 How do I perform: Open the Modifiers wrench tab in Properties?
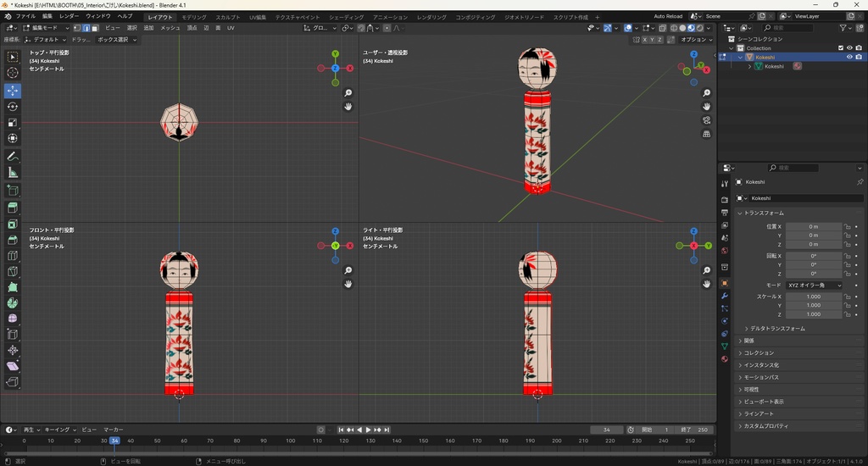[x=725, y=296]
